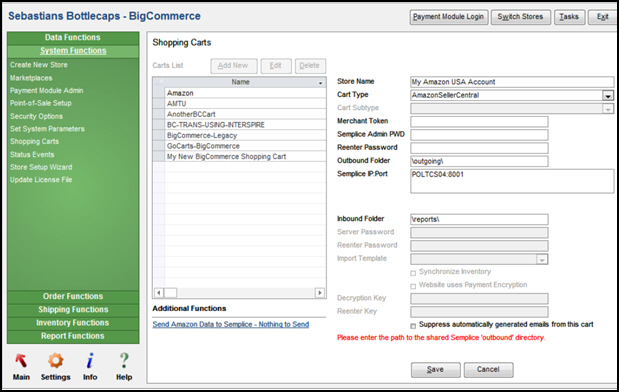Open the Cart Subtype dropdown

click(x=608, y=109)
